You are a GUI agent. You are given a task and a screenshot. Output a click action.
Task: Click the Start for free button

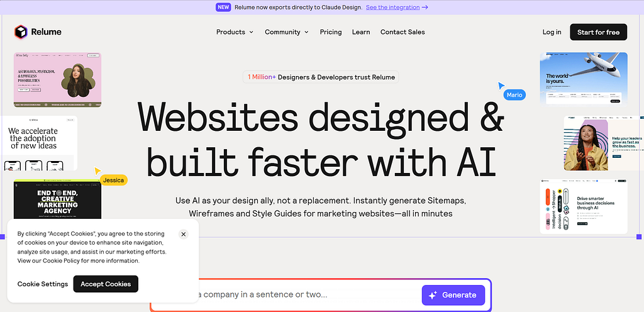coord(599,32)
